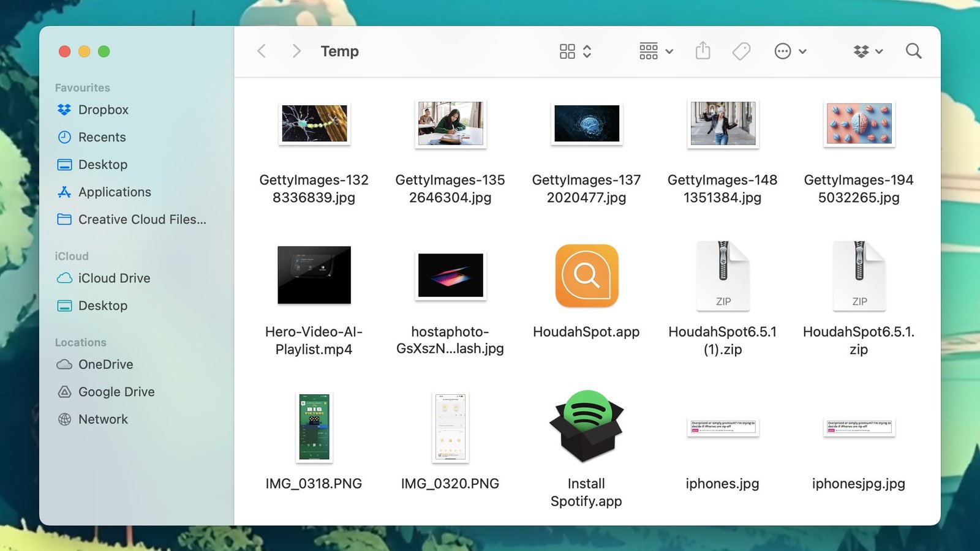Click the Network globe icon in sidebar
Viewport: 980px width, 551px height.
pyautogui.click(x=64, y=419)
